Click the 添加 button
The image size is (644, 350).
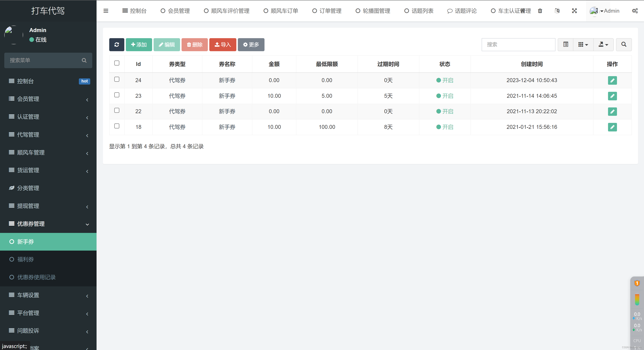139,44
